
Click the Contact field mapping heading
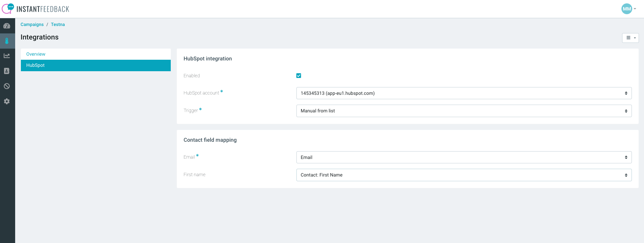click(210, 140)
